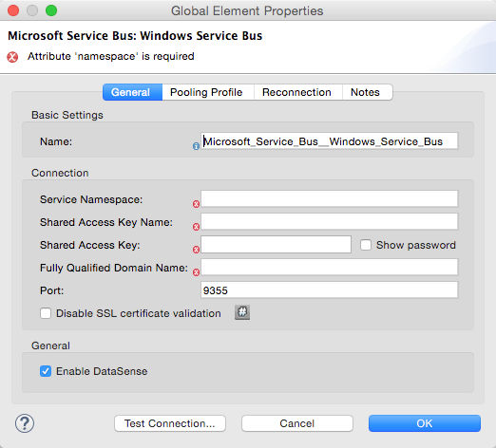496x448 pixels.
Task: Click the "Connection" section label
Action: click(x=60, y=173)
